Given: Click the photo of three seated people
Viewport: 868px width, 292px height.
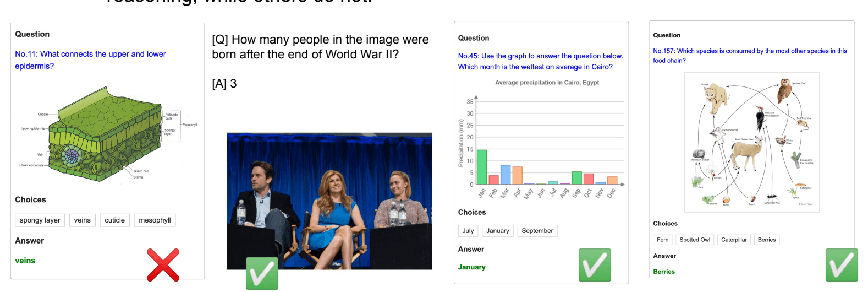Looking at the screenshot, I should 329,201.
